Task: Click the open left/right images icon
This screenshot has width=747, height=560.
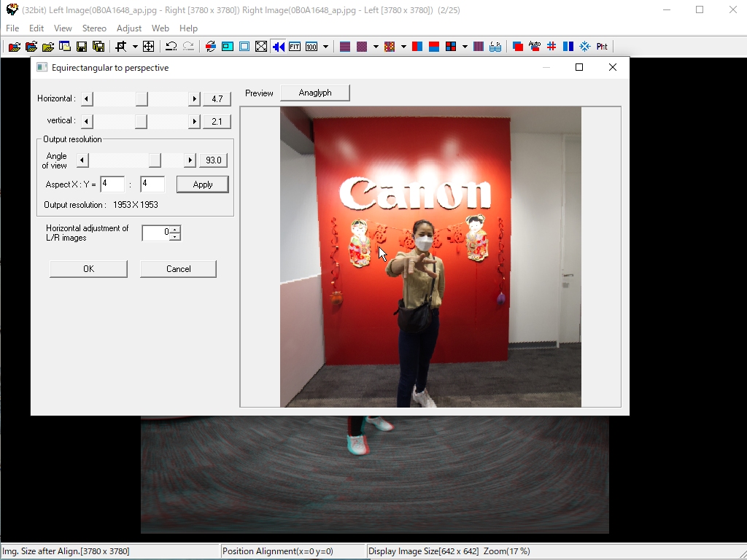Action: (31, 46)
